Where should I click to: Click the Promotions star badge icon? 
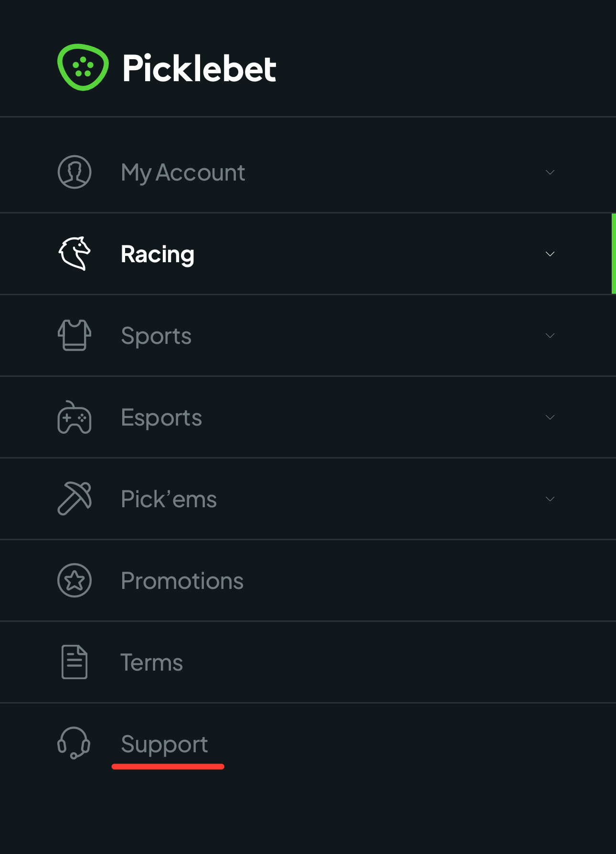pyautogui.click(x=74, y=580)
